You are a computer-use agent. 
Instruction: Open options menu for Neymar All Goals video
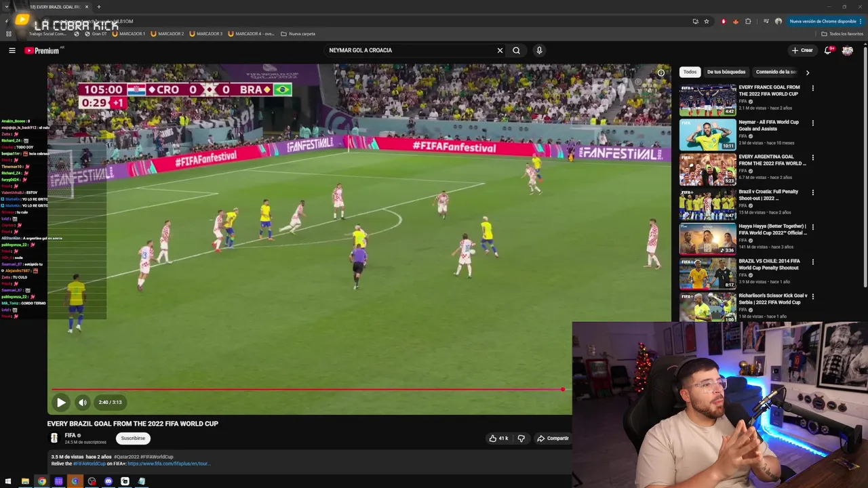pyautogui.click(x=812, y=123)
